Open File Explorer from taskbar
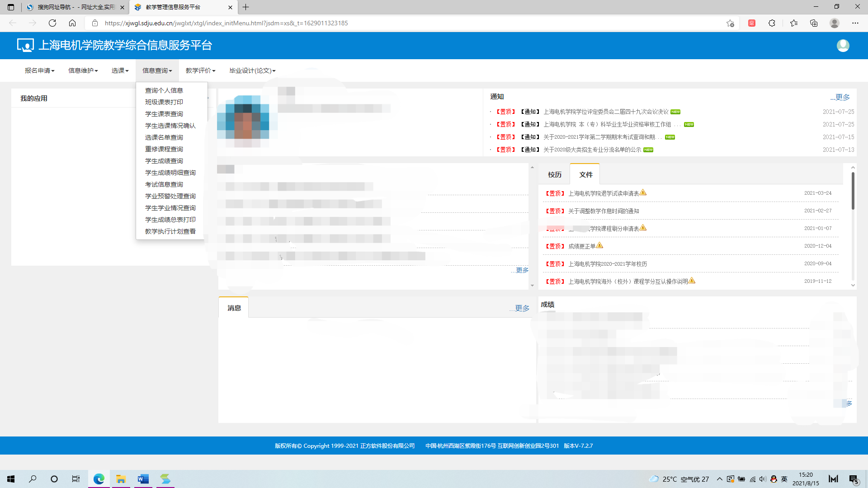Image resolution: width=868 pixels, height=488 pixels. pyautogui.click(x=121, y=479)
